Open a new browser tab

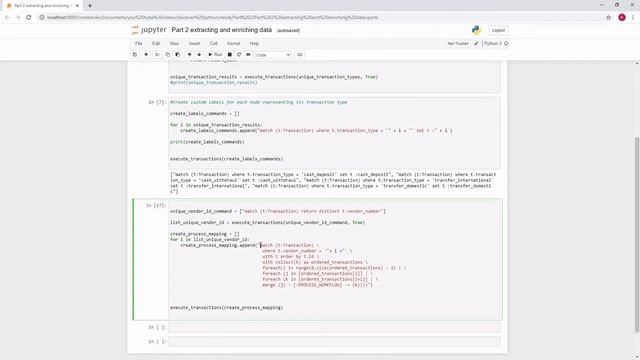(89, 6)
